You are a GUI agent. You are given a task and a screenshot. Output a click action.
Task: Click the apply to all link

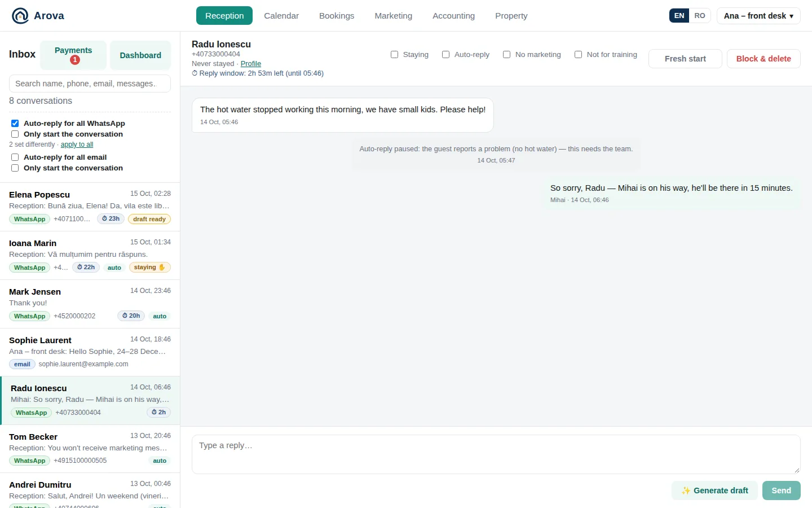(77, 144)
